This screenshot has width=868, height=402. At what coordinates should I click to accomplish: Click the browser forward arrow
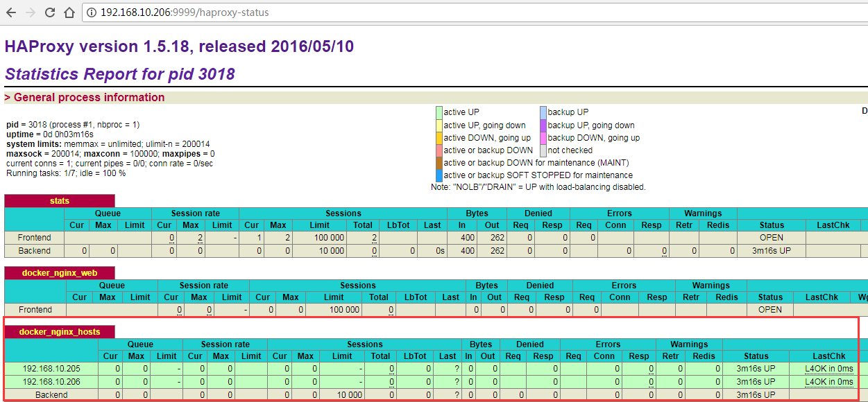(x=31, y=12)
